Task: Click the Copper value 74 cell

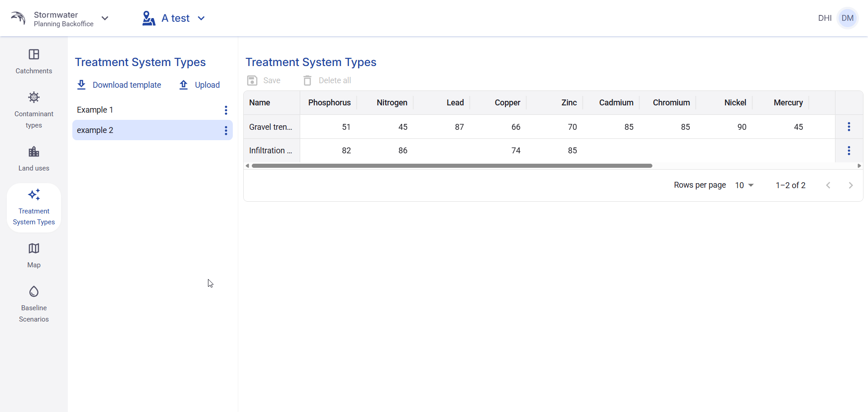Action: tap(498, 151)
